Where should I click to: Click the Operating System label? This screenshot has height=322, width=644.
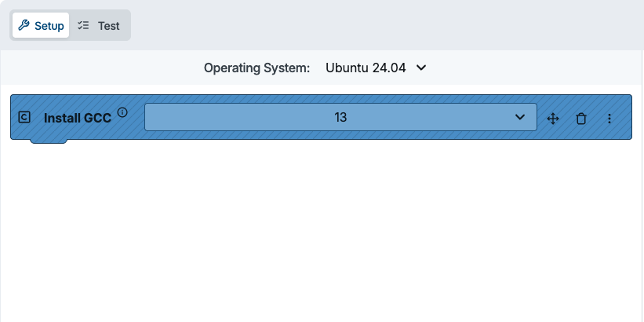click(x=257, y=68)
